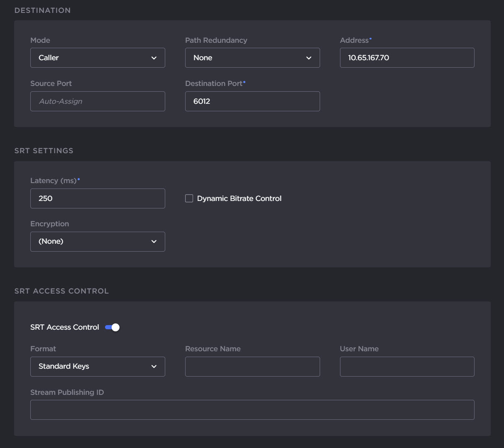Open the Encryption dropdown set to (None)

(97, 241)
